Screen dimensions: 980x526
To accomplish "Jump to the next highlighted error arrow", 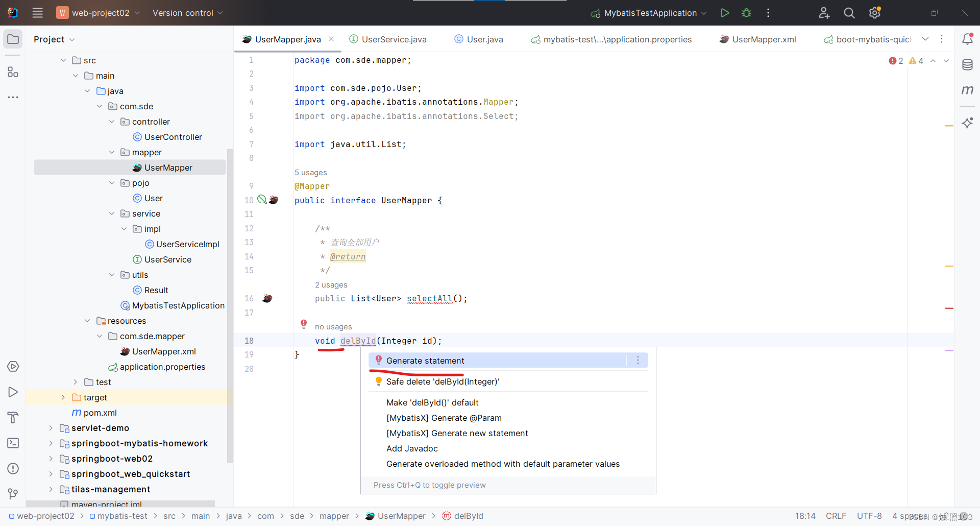I will 946,61.
